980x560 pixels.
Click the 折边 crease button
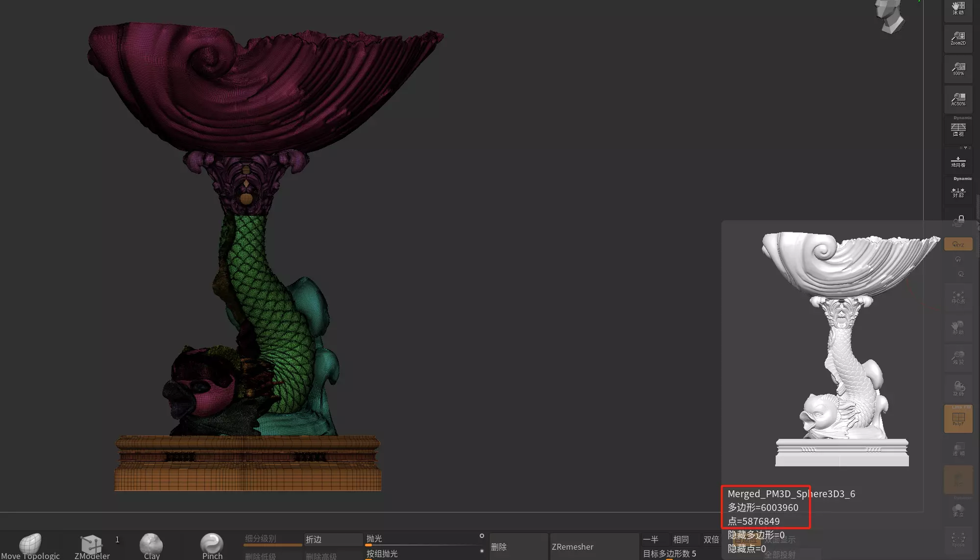coord(333,539)
